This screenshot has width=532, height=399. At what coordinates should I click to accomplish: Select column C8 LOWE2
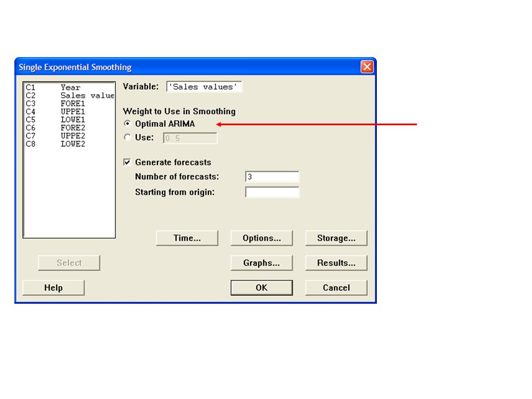[x=70, y=145]
